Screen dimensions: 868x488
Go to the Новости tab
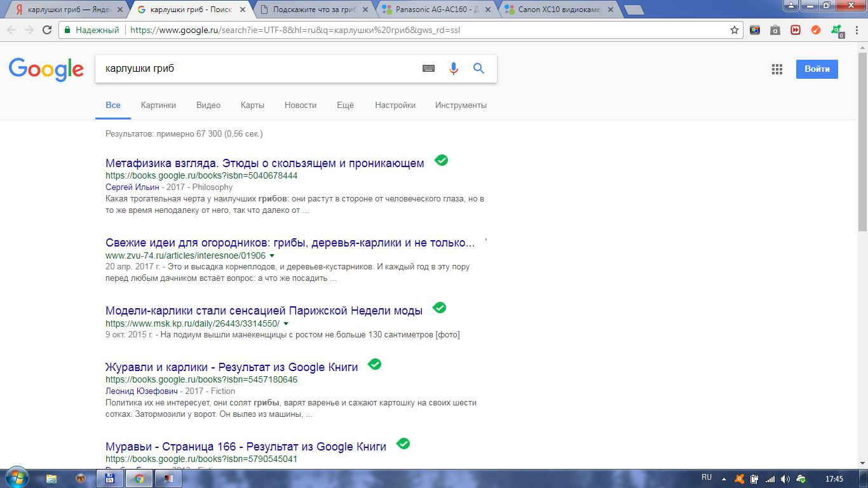click(301, 105)
